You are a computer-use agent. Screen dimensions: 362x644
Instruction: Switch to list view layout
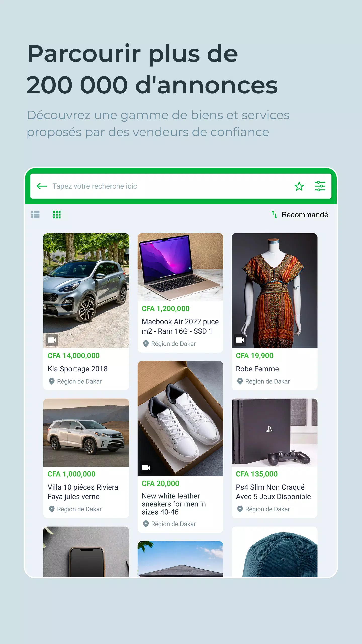pyautogui.click(x=35, y=215)
